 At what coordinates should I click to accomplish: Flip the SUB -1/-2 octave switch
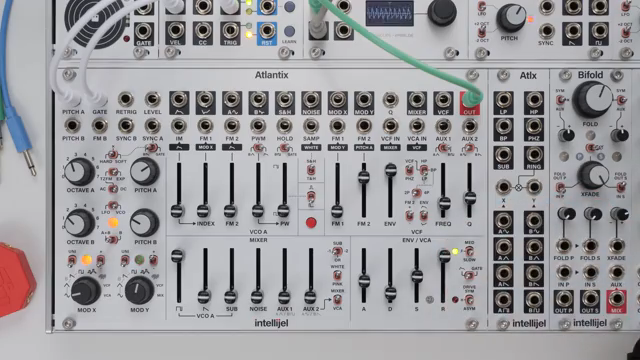(x=337, y=252)
